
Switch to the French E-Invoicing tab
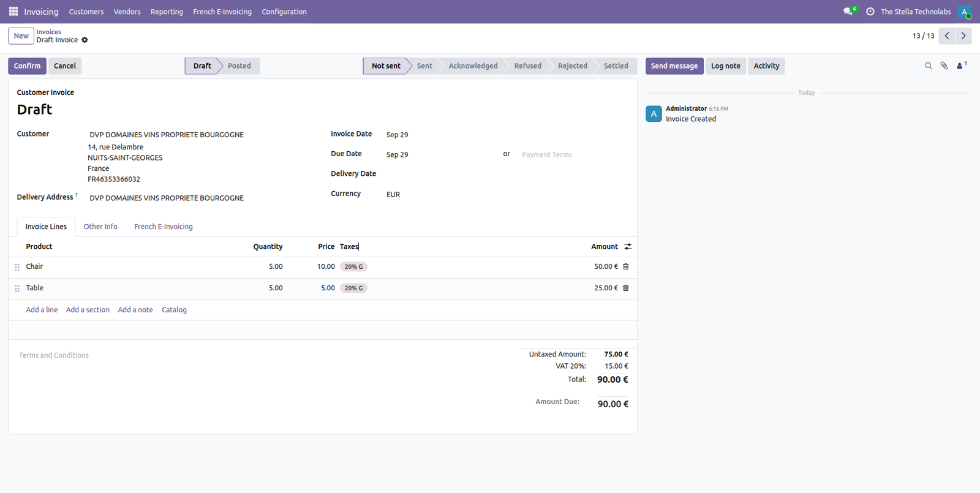[x=164, y=227]
